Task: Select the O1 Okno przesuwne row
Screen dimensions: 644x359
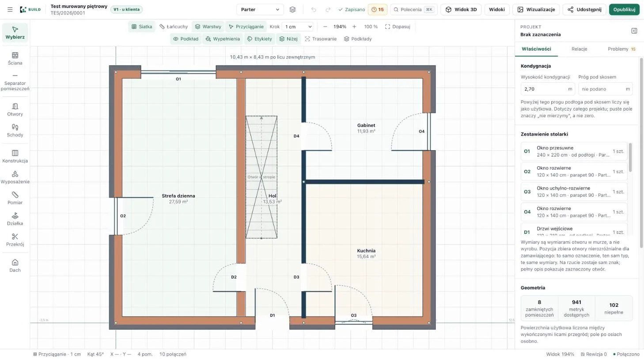Action: 574,151
